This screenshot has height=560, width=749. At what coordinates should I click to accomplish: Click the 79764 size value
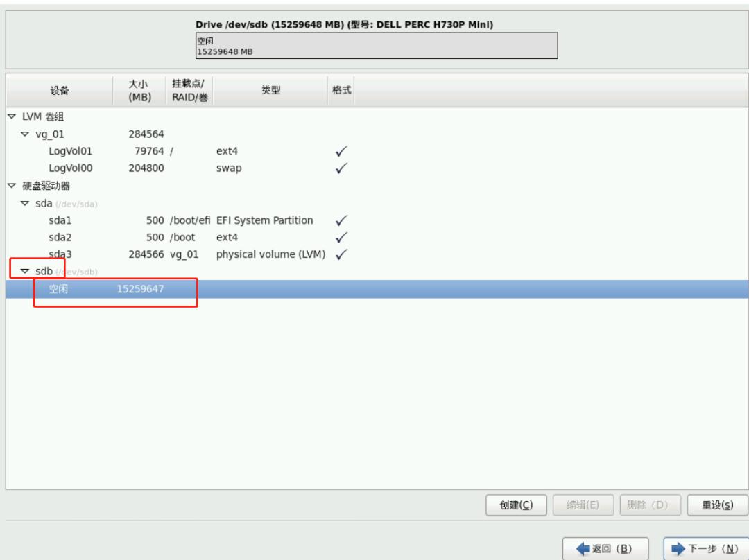[x=149, y=151]
